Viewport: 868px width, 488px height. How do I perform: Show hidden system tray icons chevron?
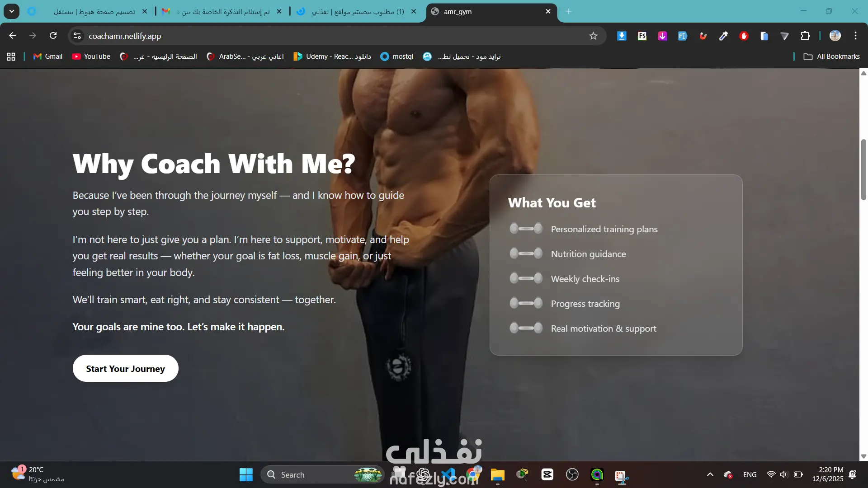tap(710, 474)
